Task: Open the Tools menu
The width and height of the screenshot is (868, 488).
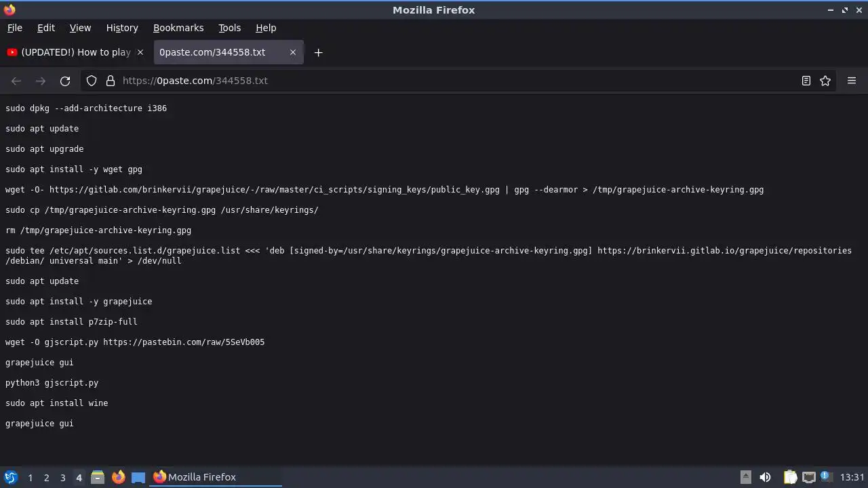Action: [x=229, y=28]
